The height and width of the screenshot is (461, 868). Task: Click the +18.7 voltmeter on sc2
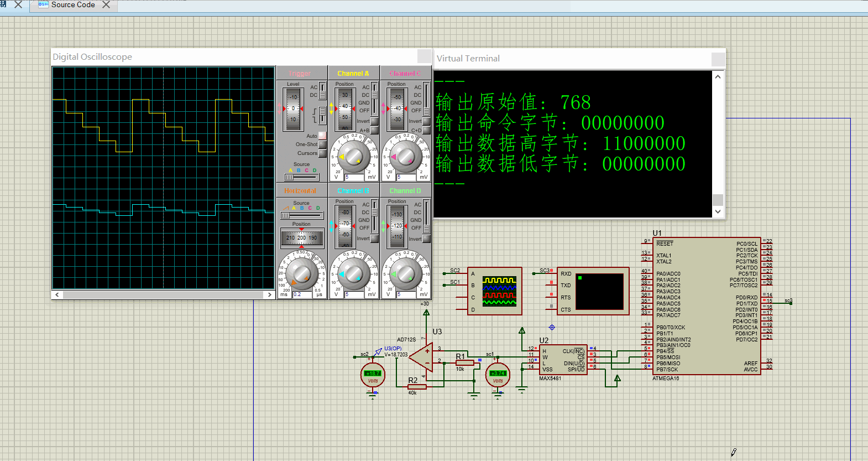coord(373,376)
